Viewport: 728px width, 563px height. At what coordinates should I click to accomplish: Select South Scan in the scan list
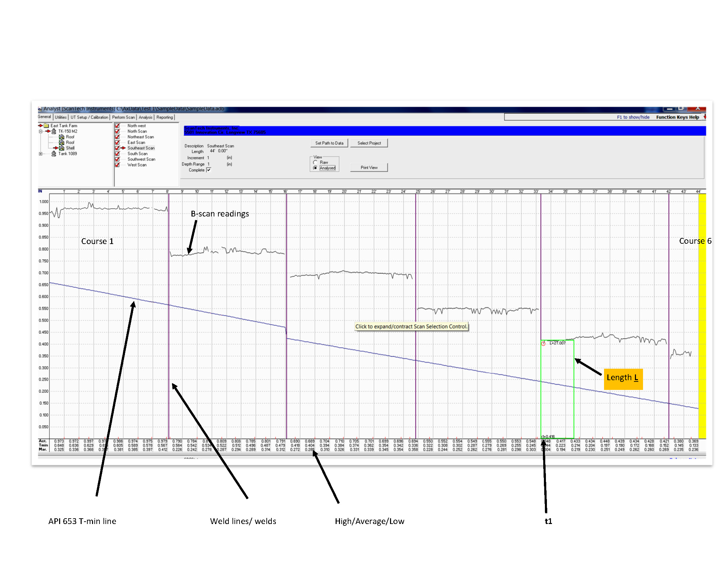coord(137,154)
